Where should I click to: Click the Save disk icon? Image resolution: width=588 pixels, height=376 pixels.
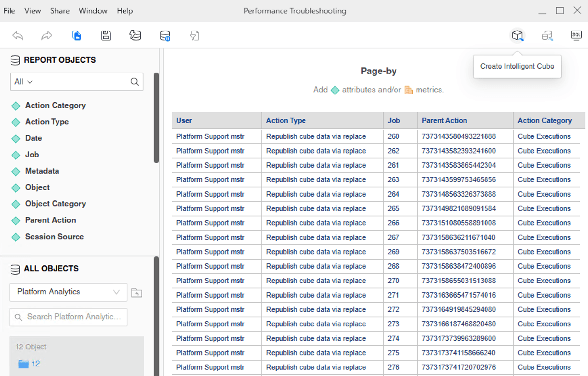pyautogui.click(x=106, y=35)
